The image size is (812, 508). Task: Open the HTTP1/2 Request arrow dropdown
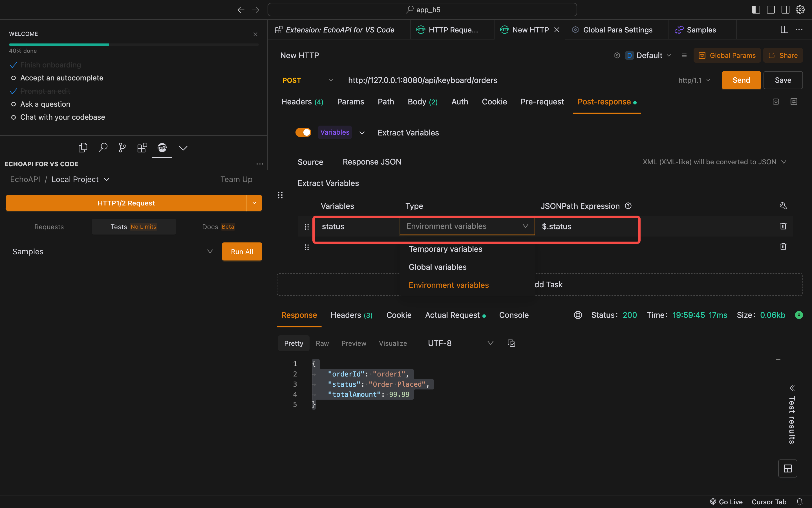[x=254, y=203]
